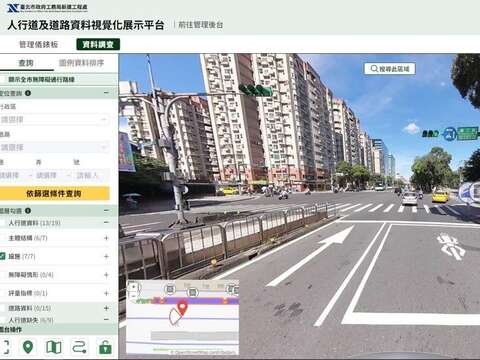The image size is (480, 360).
Task: Open the 弄 dropdown
Action: 52,175
